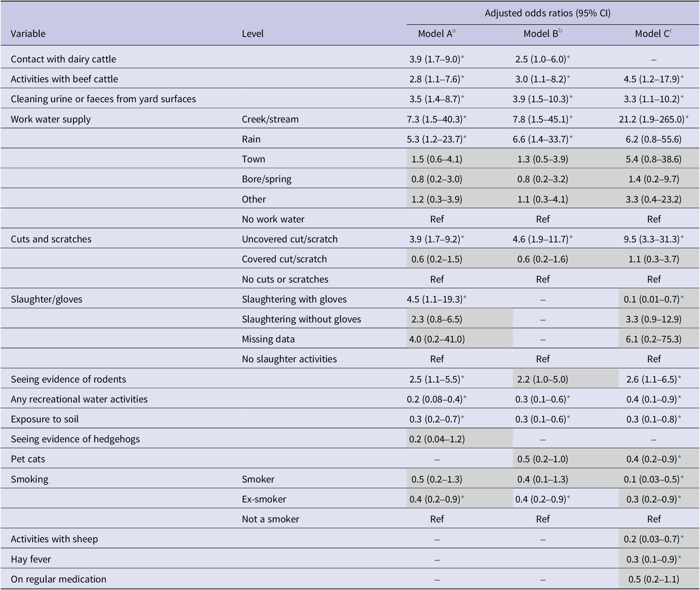Image resolution: width=700 pixels, height=590 pixels.
Task: Select the Ex-smoker level cell
Action: [264, 499]
